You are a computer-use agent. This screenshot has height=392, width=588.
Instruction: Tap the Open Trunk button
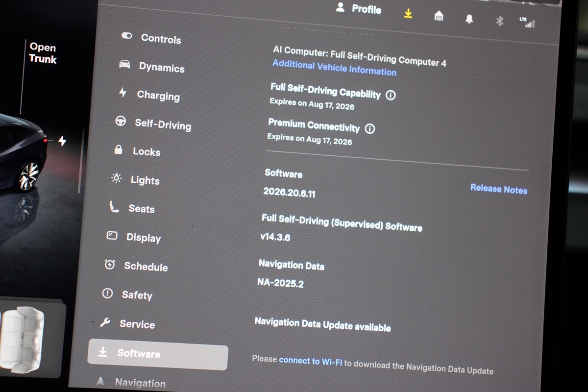click(x=43, y=53)
